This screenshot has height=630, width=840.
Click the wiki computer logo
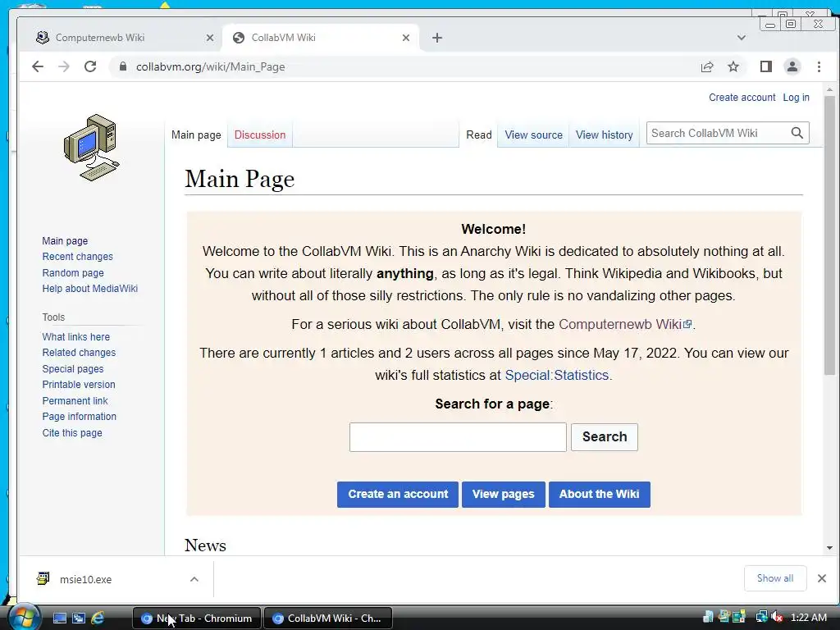pyautogui.click(x=92, y=148)
